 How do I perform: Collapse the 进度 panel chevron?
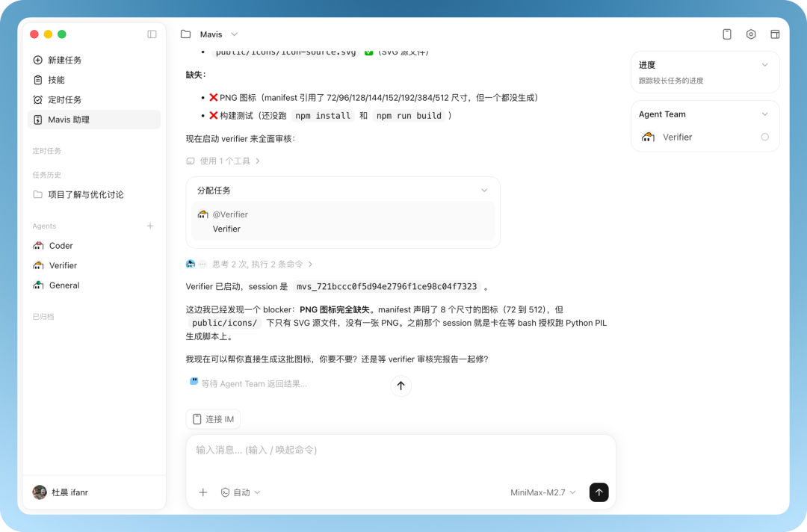[x=765, y=65]
